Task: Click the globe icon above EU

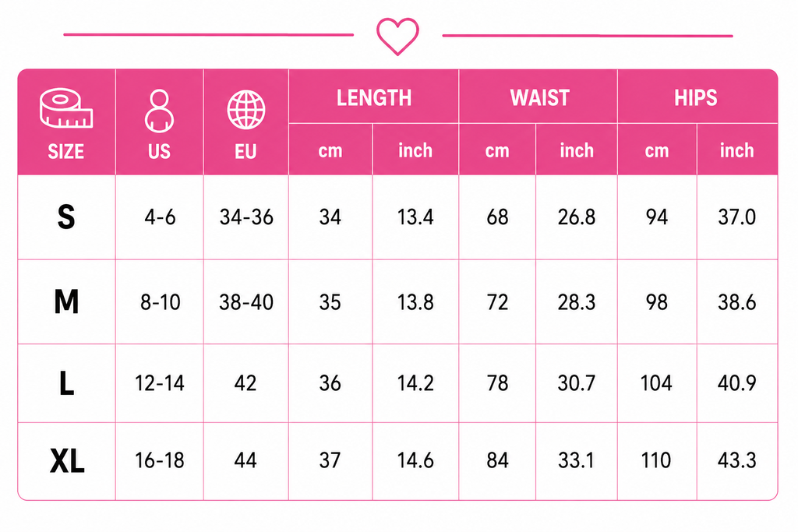Action: pos(245,110)
